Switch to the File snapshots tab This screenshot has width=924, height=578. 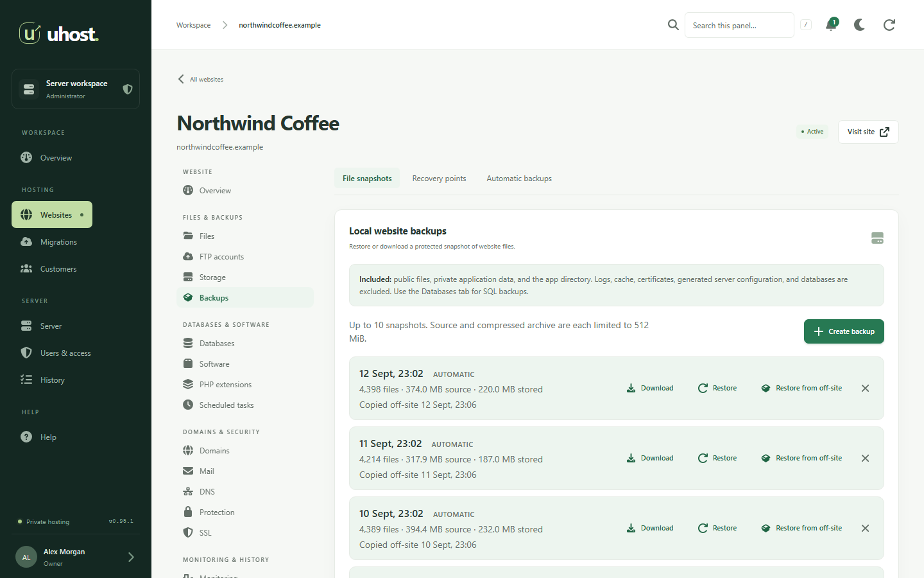pos(367,179)
